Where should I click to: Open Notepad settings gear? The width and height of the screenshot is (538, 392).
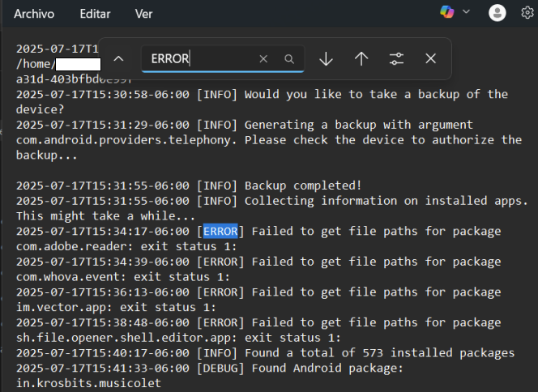[x=528, y=12]
